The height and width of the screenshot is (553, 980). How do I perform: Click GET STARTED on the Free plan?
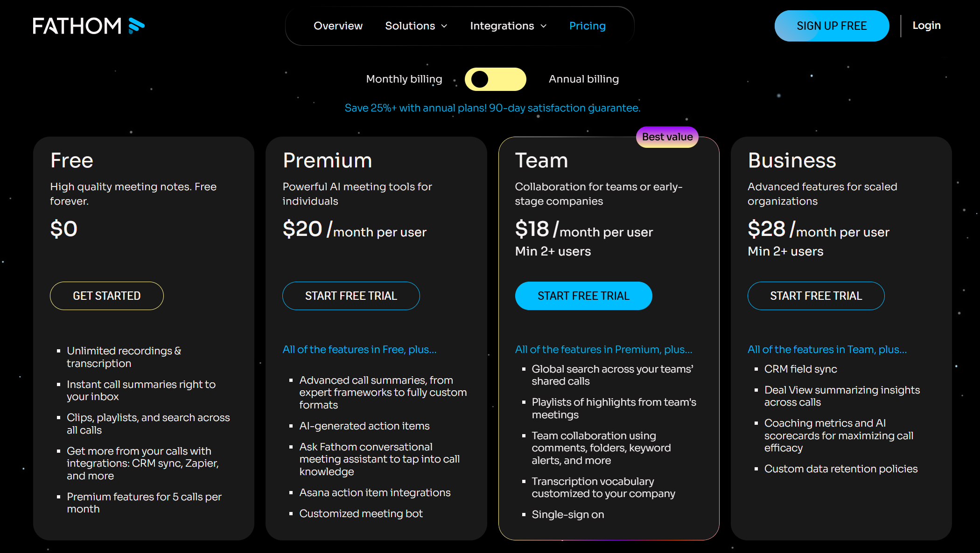[106, 296]
